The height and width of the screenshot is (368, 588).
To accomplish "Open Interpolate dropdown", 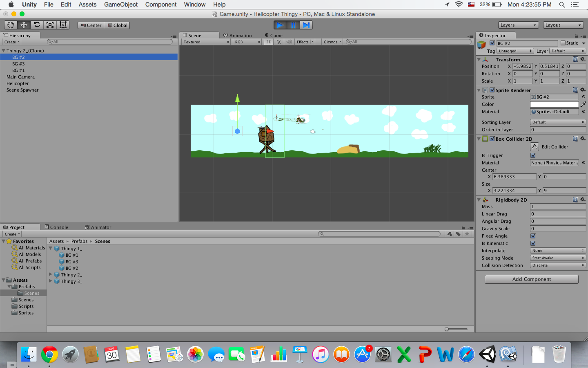I will (558, 251).
